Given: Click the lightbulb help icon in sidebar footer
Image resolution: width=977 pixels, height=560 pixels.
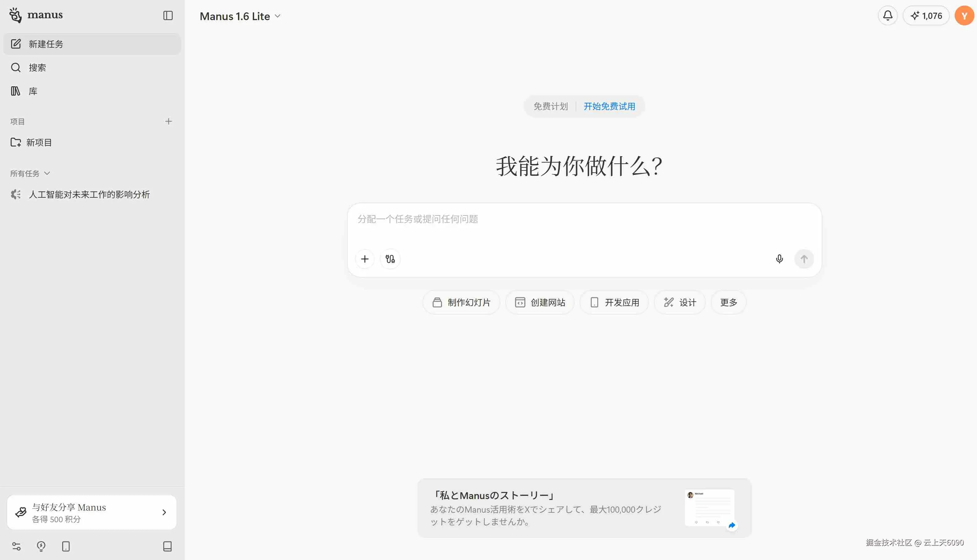Looking at the screenshot, I should (x=41, y=546).
